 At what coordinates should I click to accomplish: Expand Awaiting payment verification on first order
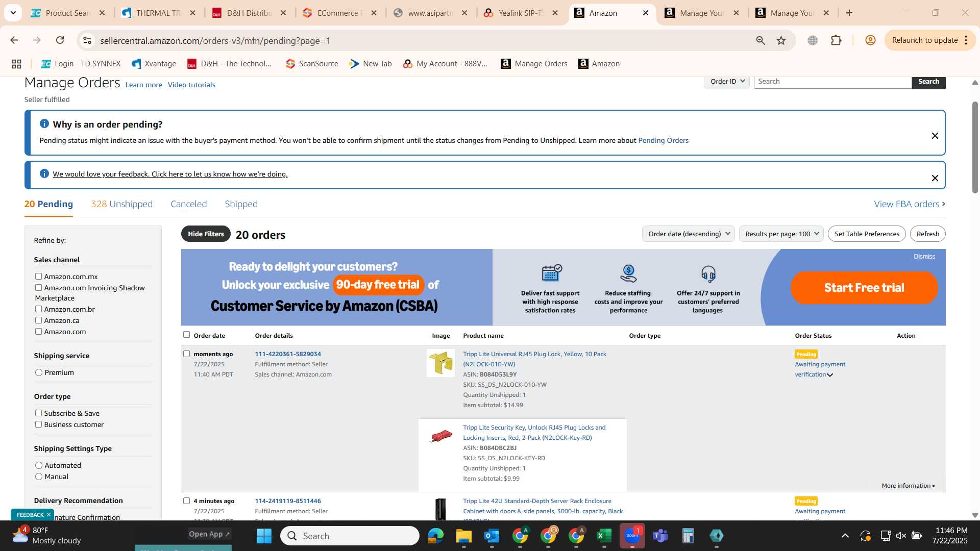(830, 375)
